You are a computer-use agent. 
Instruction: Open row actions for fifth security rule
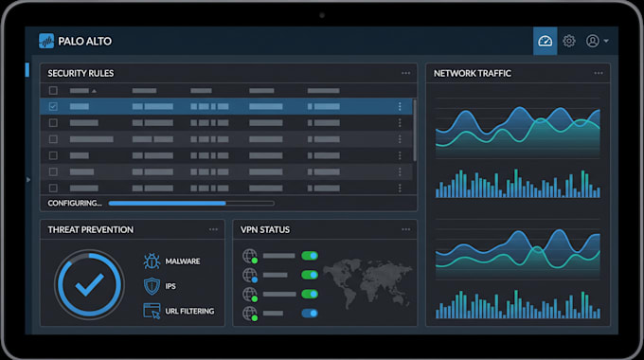400,171
